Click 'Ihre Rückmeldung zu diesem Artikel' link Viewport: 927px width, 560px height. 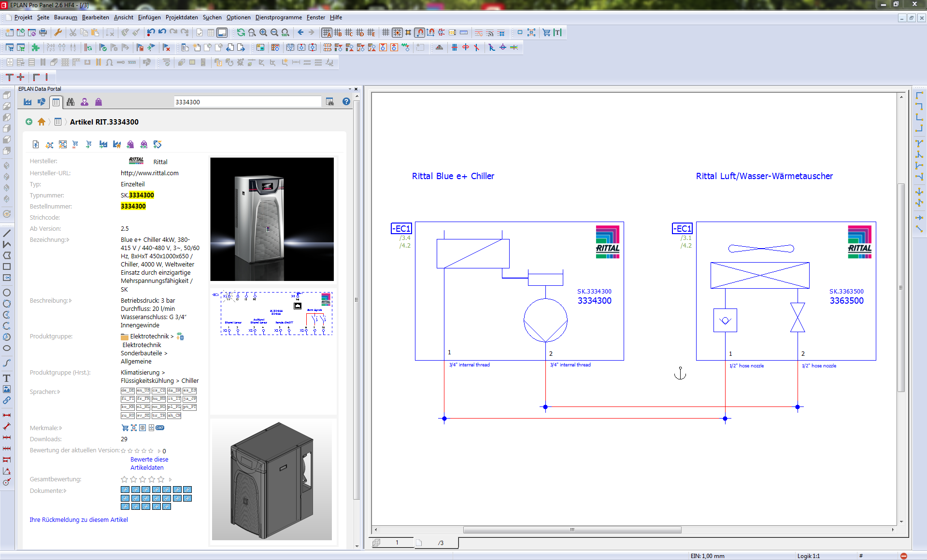coord(79,519)
